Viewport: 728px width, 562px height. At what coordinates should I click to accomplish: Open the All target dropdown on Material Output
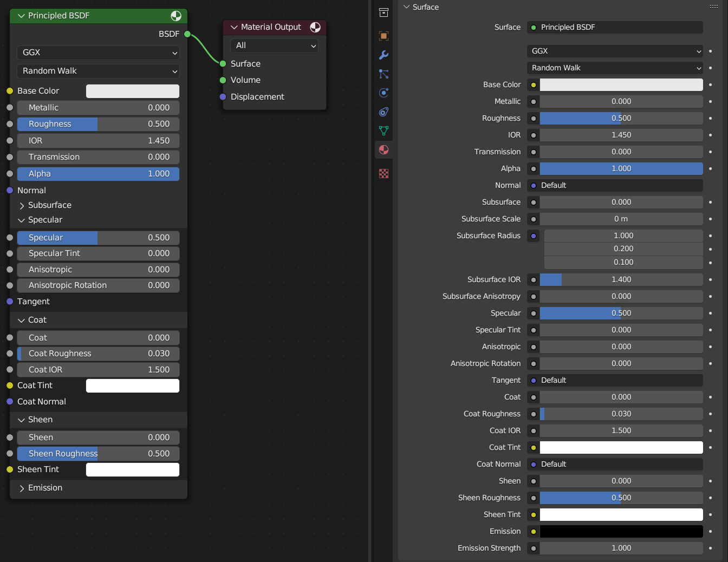click(274, 45)
